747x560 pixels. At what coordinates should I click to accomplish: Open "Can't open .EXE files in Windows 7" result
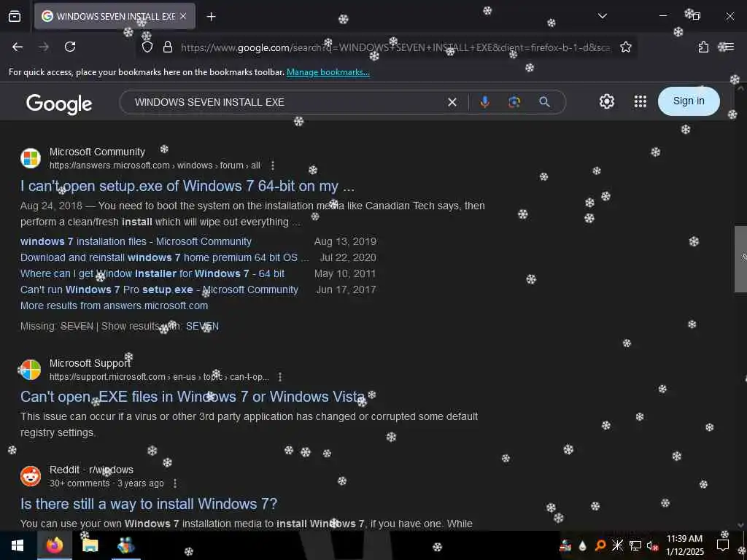[193, 397]
